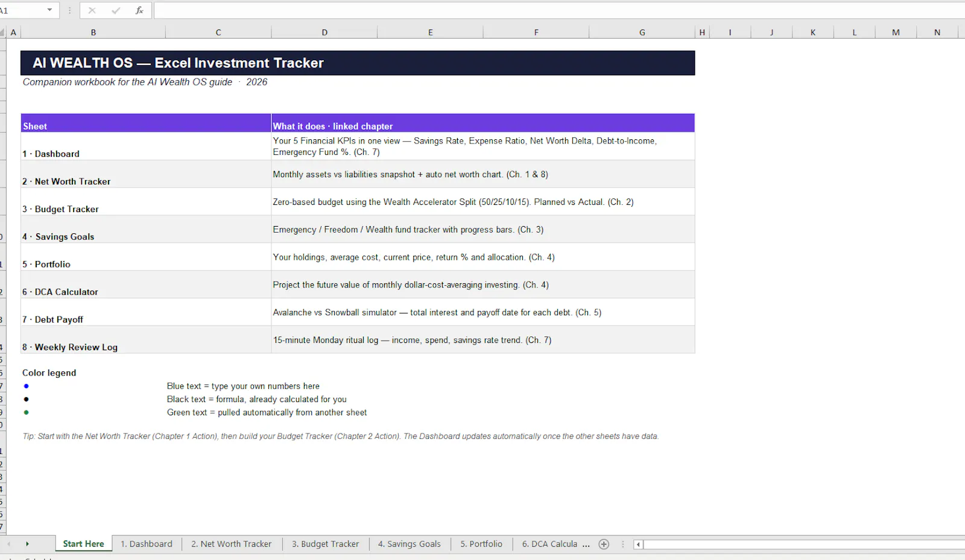Select column G header

[642, 33]
